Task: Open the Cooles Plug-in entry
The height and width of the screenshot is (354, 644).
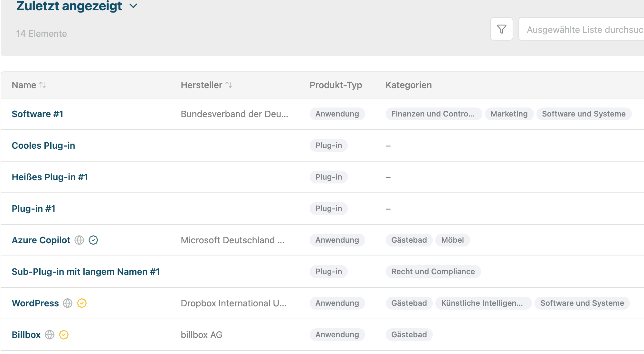Action: coord(43,145)
